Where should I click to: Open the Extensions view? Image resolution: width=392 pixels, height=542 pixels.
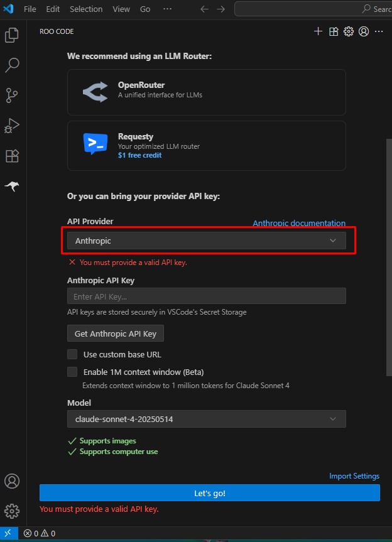[12, 156]
